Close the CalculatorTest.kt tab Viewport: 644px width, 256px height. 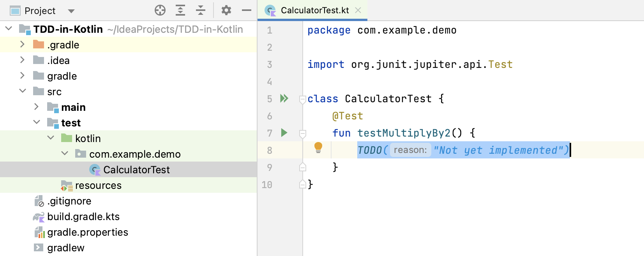[x=358, y=11]
